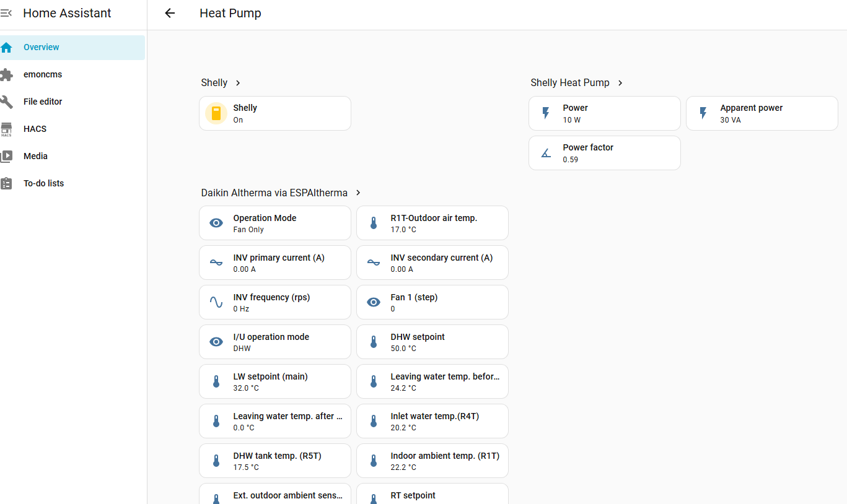Click the Indoor ambient temp thermometer icon
The image size is (847, 504).
(374, 461)
